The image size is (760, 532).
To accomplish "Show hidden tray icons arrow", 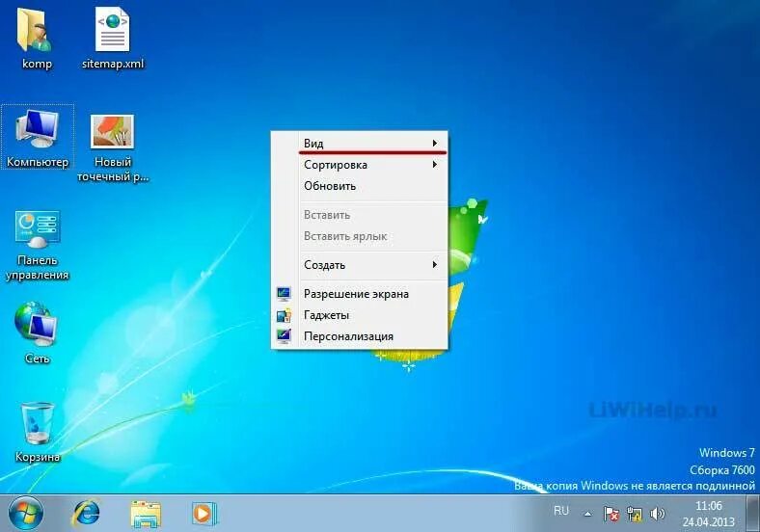I will 587,514.
